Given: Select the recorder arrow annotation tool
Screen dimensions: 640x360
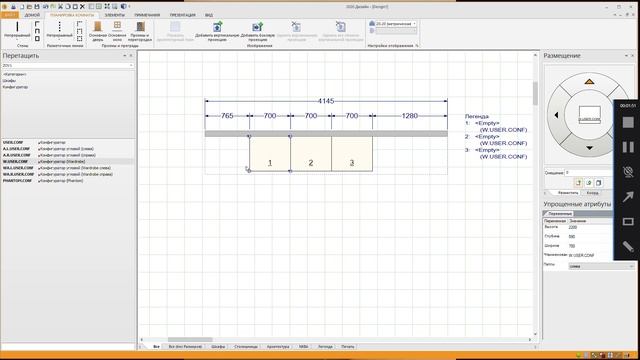Looking at the screenshot, I should coord(628,197).
